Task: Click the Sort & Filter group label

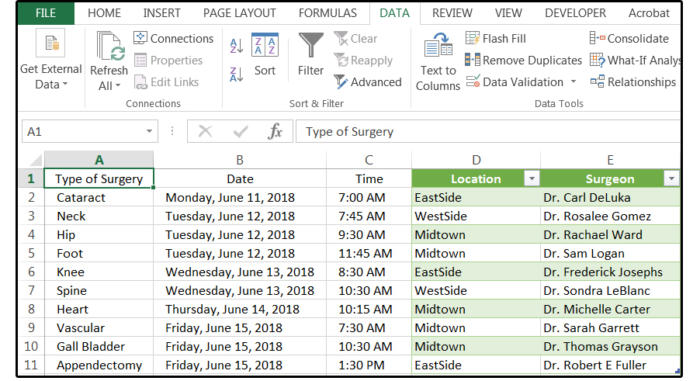Action: click(316, 103)
